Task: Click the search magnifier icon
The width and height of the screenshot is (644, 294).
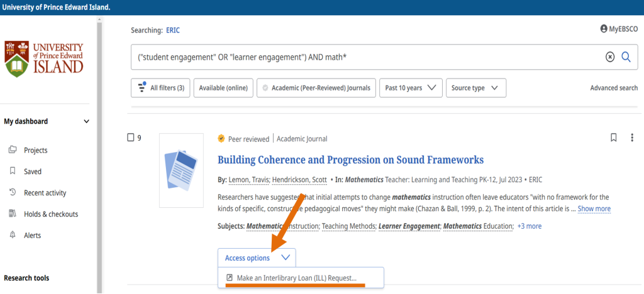Action: [x=626, y=57]
